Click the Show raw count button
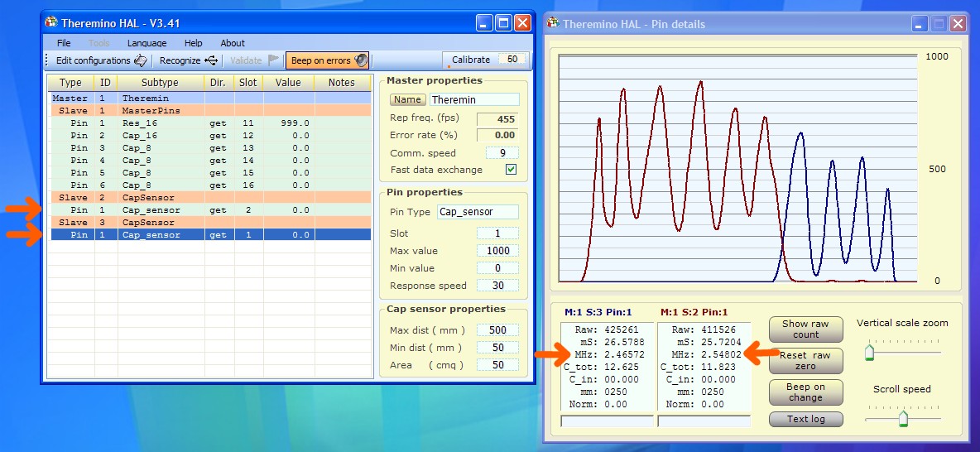 [805, 329]
